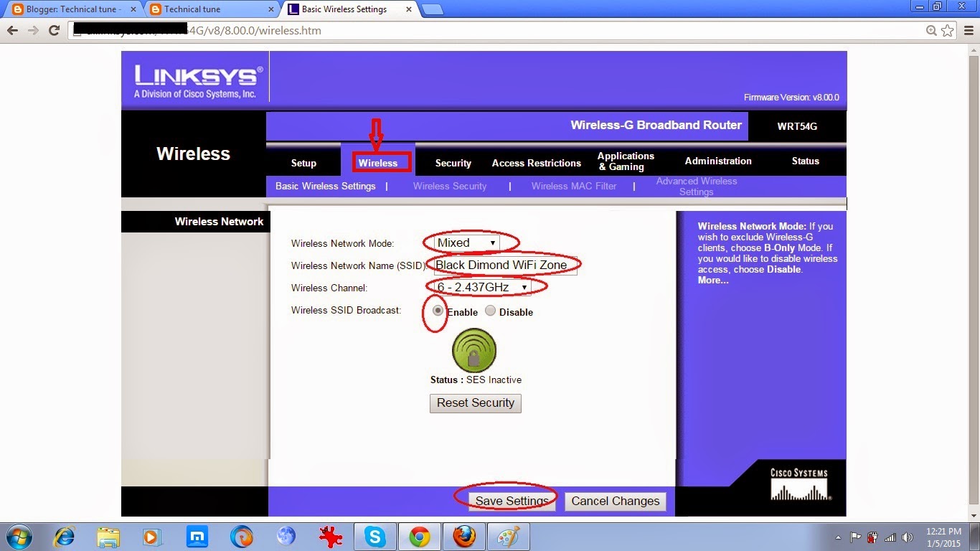Switch to Google Chrome on the taskbar
This screenshot has width=980, height=551.
(420, 537)
